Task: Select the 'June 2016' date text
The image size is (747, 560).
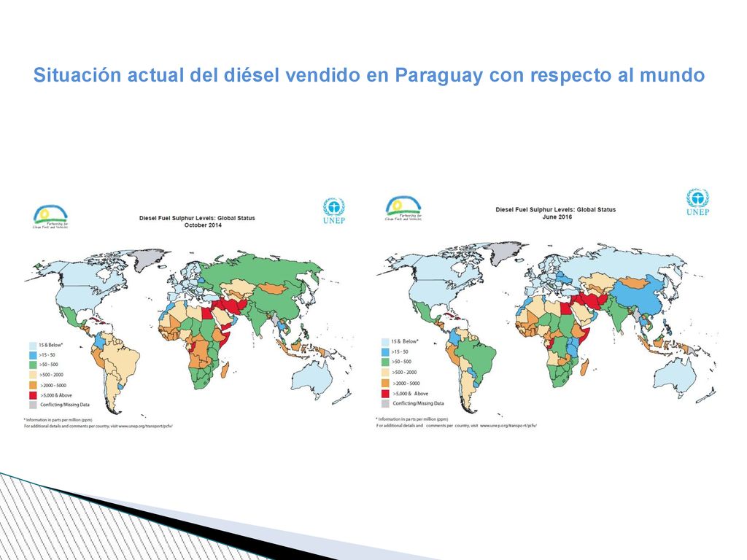Action: click(557, 217)
